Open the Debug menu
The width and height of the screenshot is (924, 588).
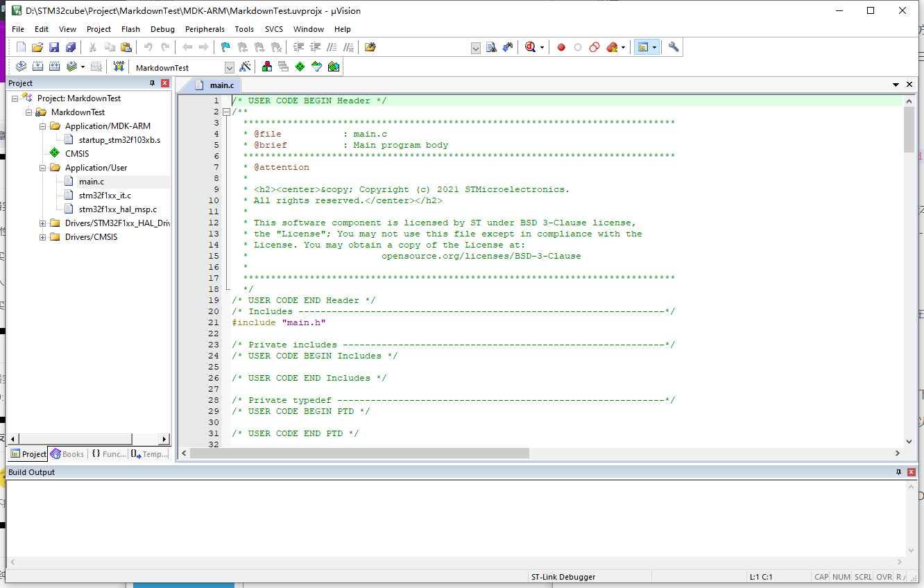pos(162,29)
